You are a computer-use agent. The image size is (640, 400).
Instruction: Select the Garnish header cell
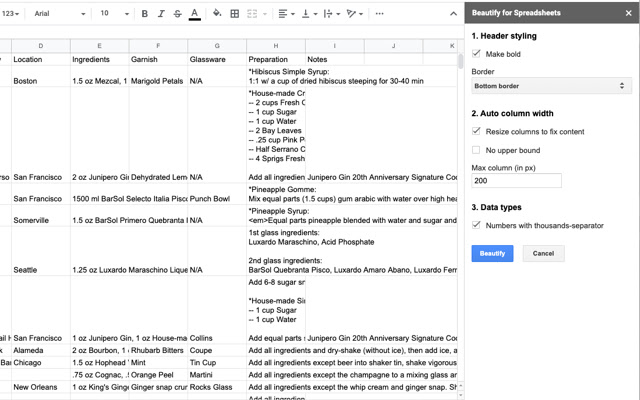click(x=158, y=59)
